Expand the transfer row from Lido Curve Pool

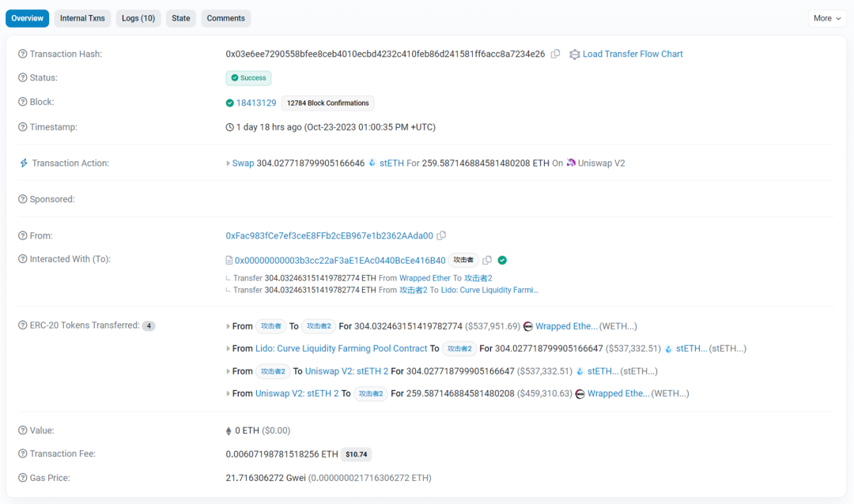pyautogui.click(x=228, y=349)
